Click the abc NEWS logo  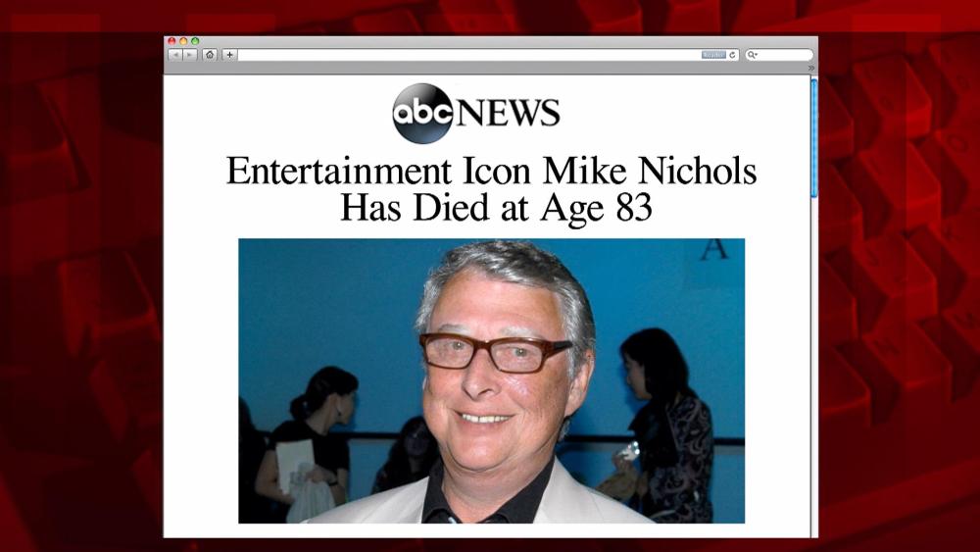476,113
